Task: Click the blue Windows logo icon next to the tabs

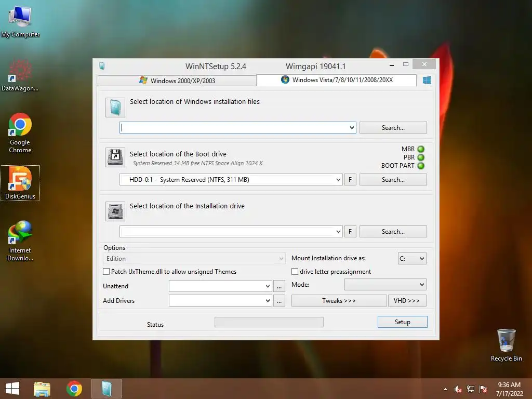Action: click(427, 80)
